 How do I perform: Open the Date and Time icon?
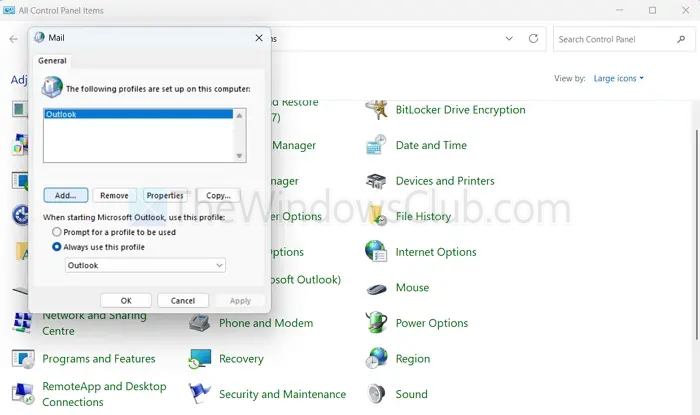click(x=376, y=145)
